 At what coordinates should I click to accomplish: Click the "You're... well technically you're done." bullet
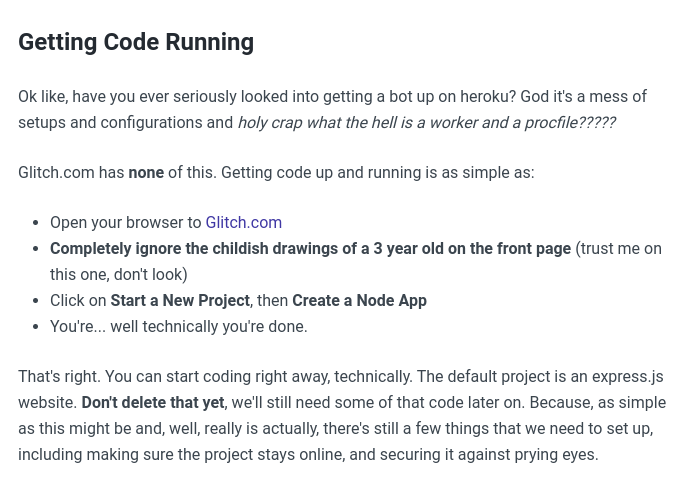point(178,326)
